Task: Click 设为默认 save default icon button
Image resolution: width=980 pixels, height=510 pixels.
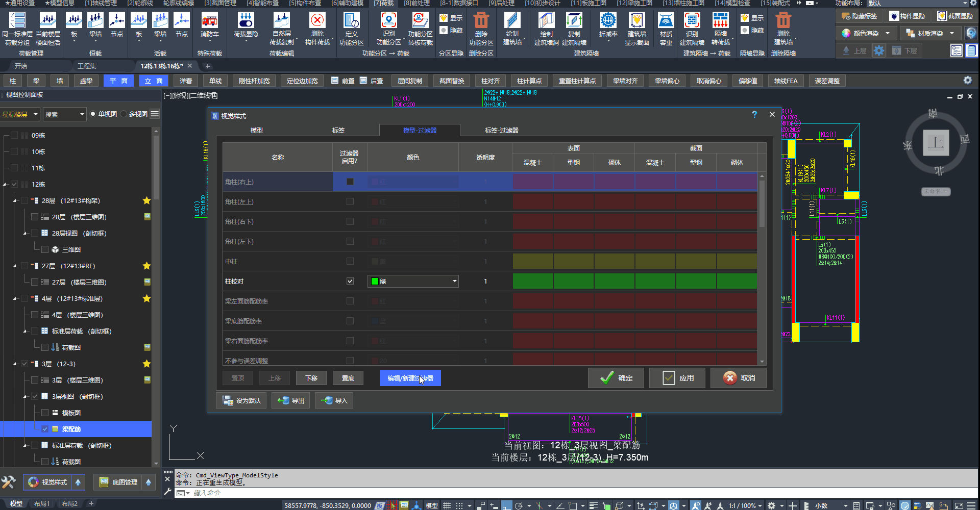Action: tap(241, 401)
